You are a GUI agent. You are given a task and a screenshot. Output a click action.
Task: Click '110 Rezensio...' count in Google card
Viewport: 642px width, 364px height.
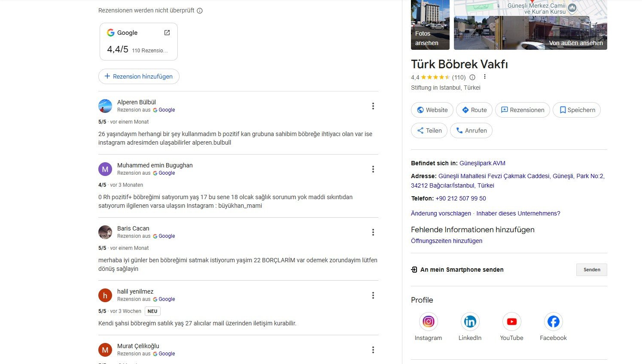[150, 51]
